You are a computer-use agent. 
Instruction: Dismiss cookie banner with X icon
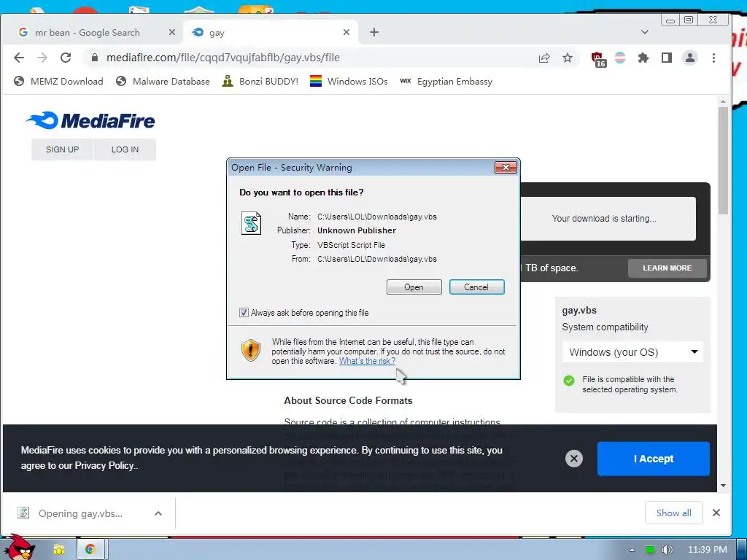tap(574, 459)
